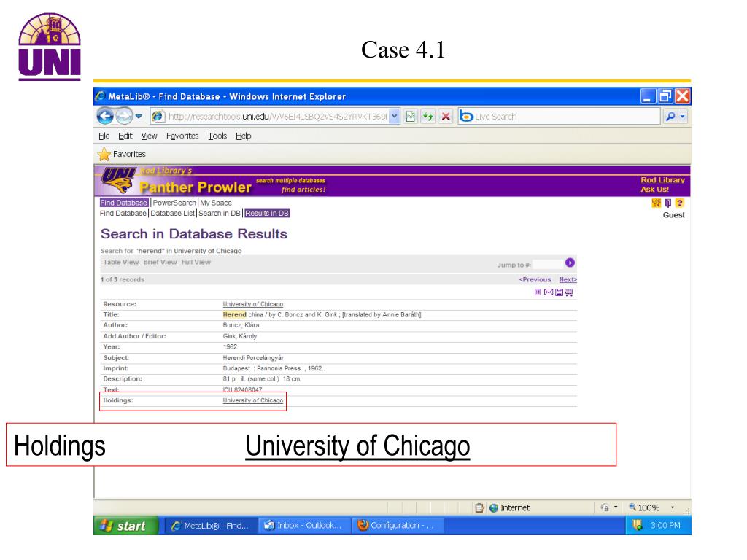Switch to Inbox - Outlook taskbar item

(x=304, y=526)
